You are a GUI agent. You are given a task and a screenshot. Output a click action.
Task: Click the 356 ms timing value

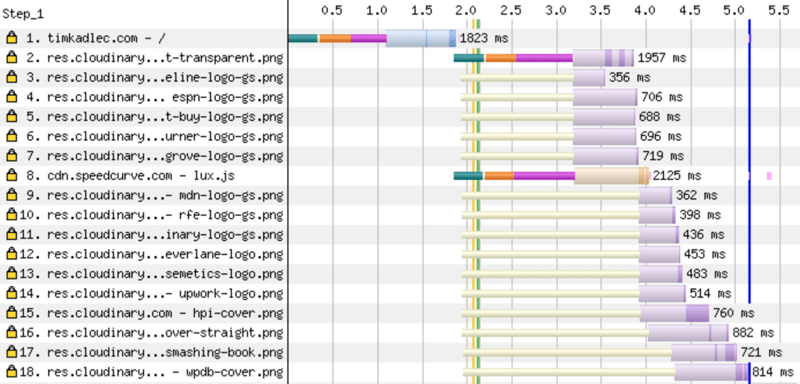pos(630,78)
